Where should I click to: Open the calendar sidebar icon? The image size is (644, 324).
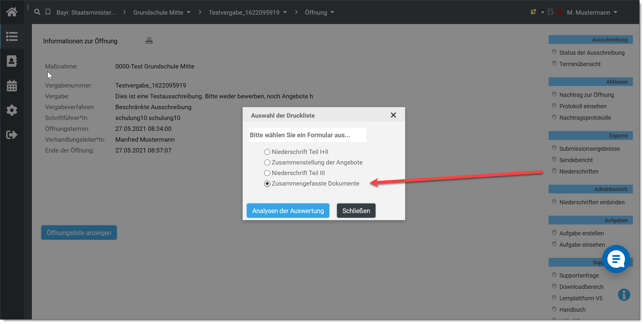pos(12,85)
